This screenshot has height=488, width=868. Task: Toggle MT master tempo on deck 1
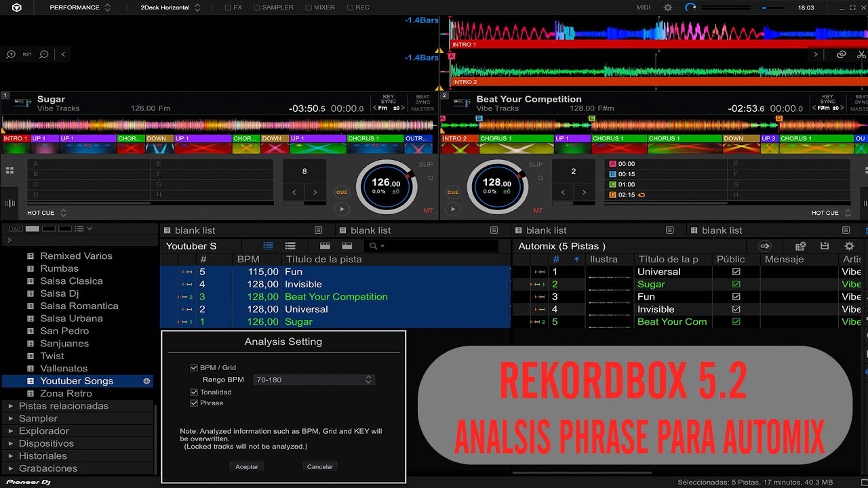click(428, 211)
